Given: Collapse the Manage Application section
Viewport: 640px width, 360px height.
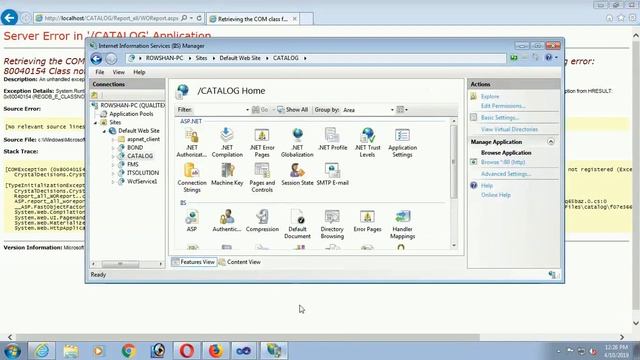Looking at the screenshot, I should pyautogui.click(x=551, y=142).
